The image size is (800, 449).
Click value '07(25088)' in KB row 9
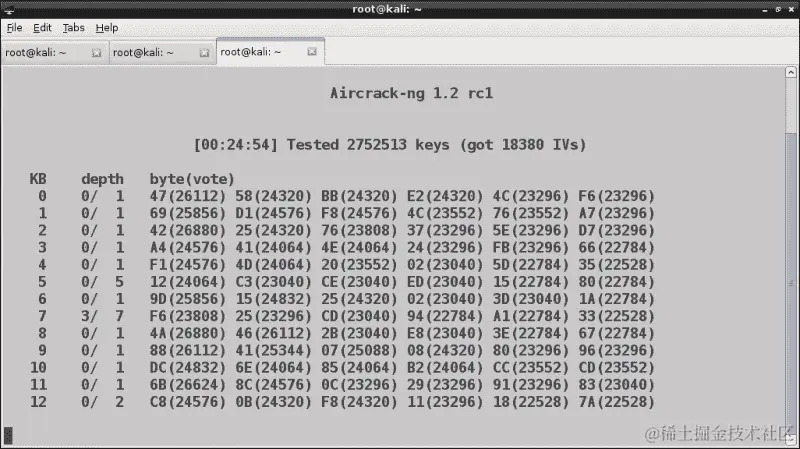pyautogui.click(x=359, y=351)
